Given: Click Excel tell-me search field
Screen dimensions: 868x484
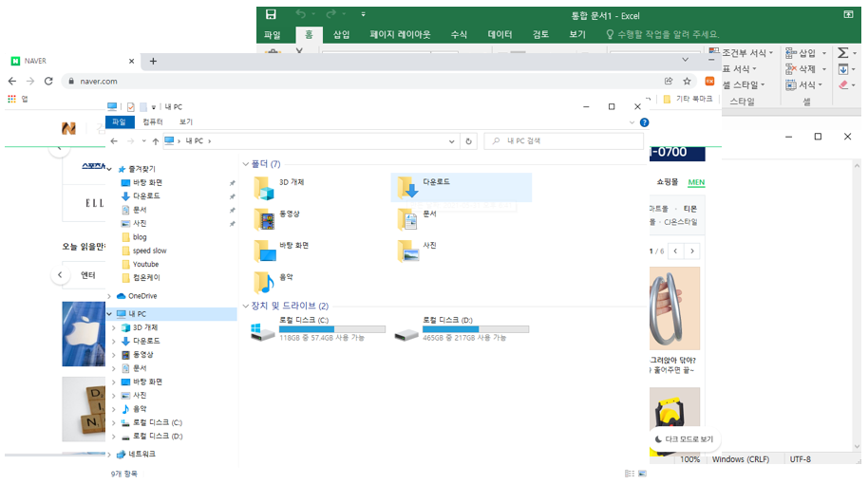Looking at the screenshot, I should 663,34.
